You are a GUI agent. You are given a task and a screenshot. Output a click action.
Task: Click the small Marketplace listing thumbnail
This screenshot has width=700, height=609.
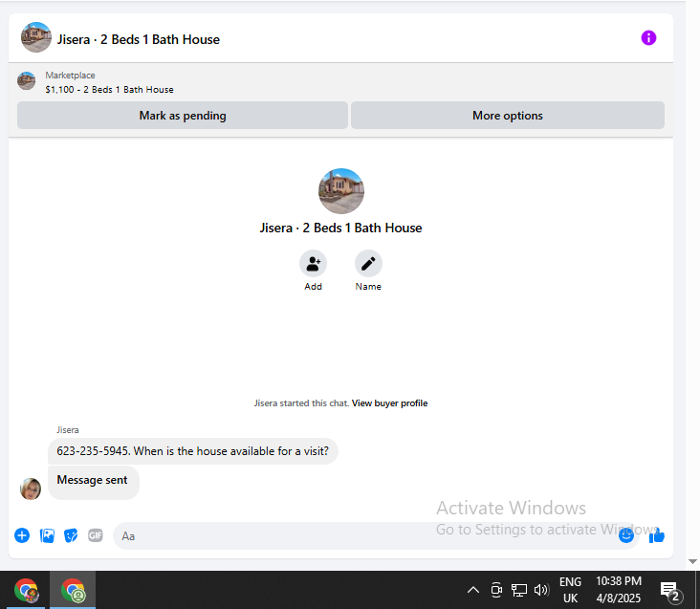click(x=27, y=80)
